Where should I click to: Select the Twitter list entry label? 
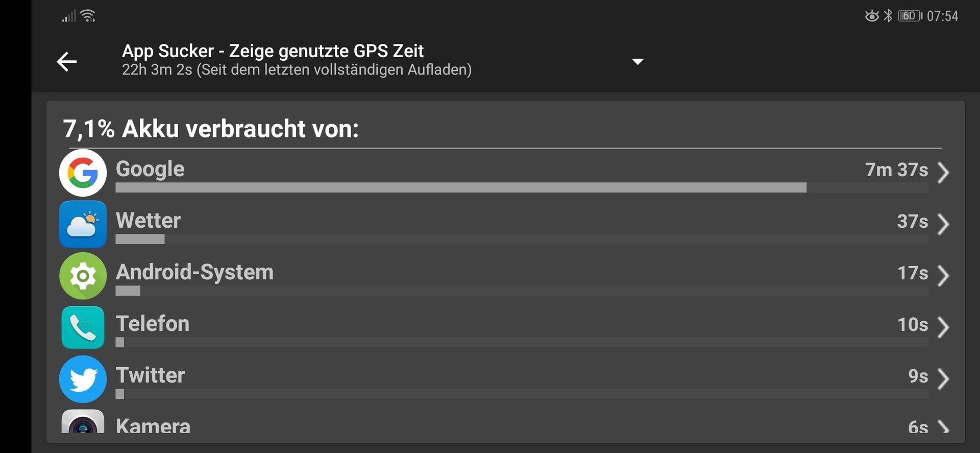150,375
